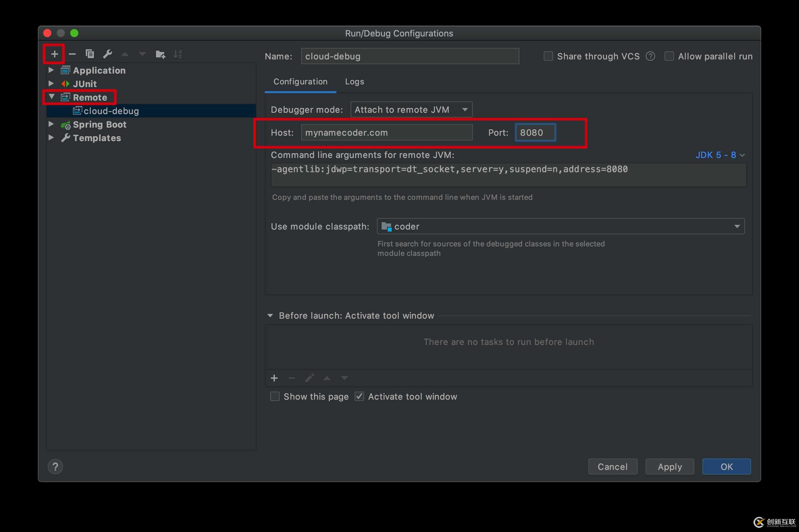Move before launch task down
Image resolution: width=799 pixels, height=532 pixels.
[344, 378]
